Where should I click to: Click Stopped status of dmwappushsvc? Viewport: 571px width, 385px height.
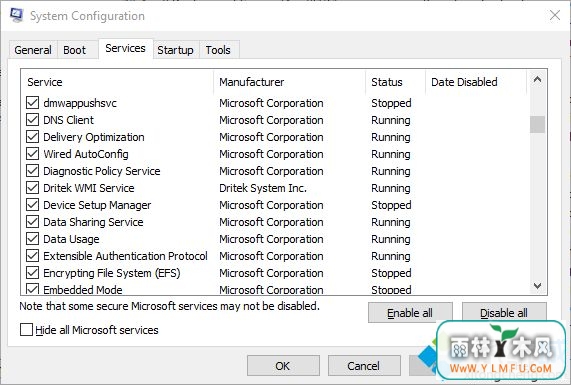tap(391, 103)
